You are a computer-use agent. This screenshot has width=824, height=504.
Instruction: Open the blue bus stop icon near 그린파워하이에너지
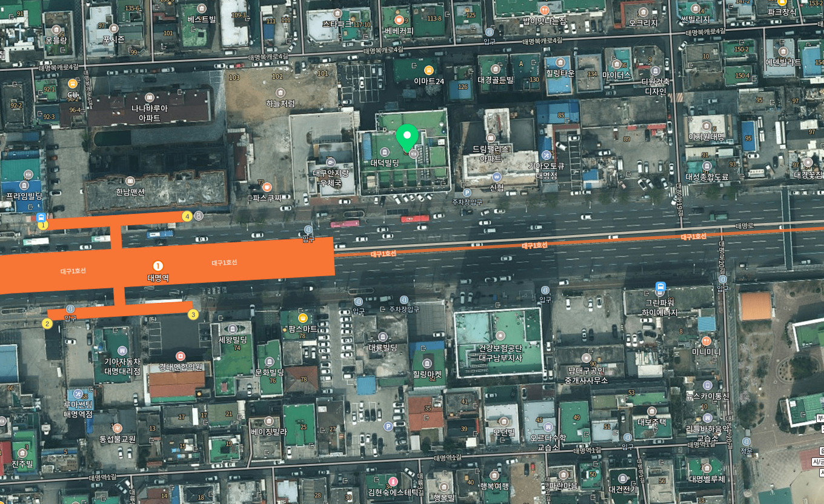[x=660, y=287]
